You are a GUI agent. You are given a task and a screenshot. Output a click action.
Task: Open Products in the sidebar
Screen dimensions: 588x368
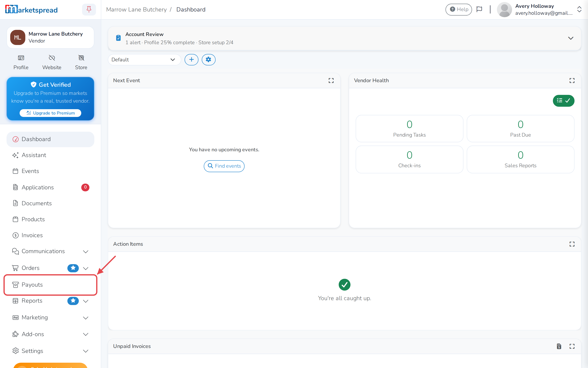point(50,219)
